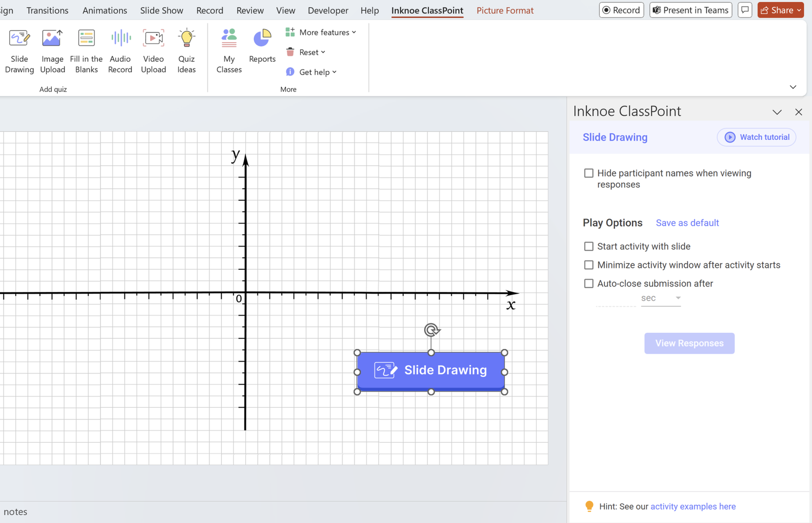The image size is (812, 523).
Task: Open Quiz Ideas
Action: (x=186, y=51)
